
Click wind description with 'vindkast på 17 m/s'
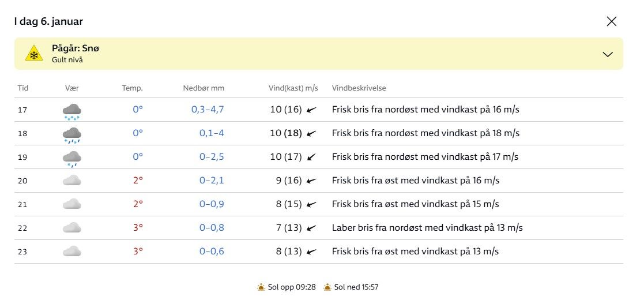click(x=425, y=157)
